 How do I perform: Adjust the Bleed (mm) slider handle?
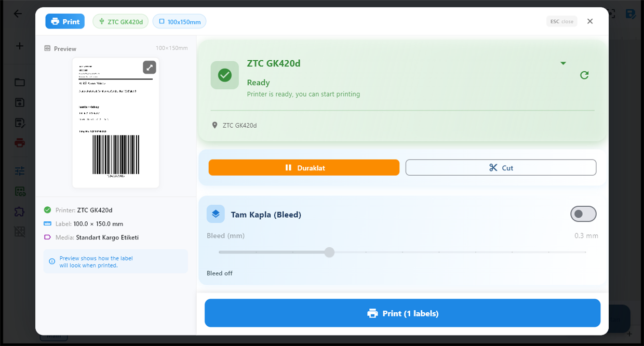[329, 252]
